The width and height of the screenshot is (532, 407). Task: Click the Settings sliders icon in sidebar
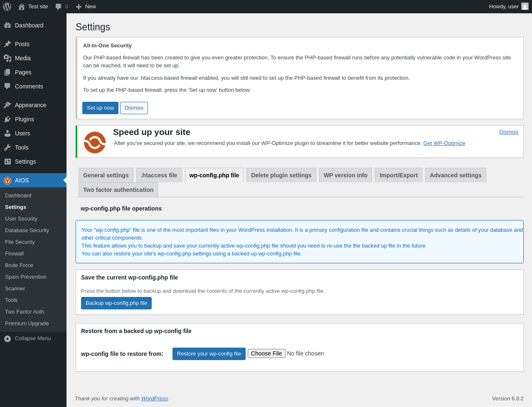(7, 162)
